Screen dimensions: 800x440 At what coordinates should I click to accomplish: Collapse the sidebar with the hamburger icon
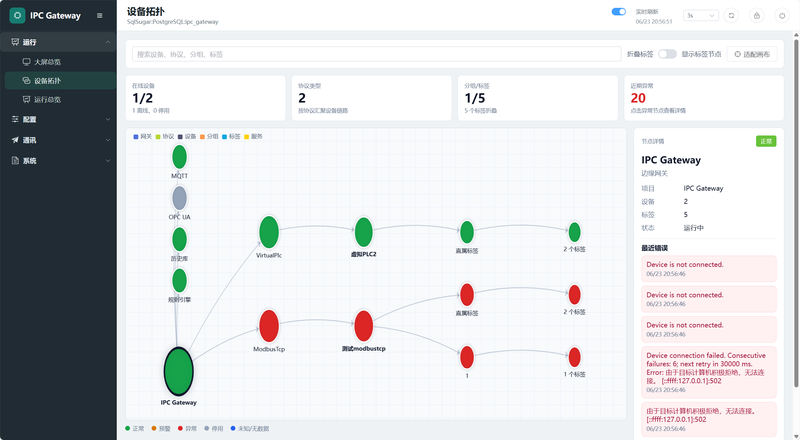coord(99,15)
